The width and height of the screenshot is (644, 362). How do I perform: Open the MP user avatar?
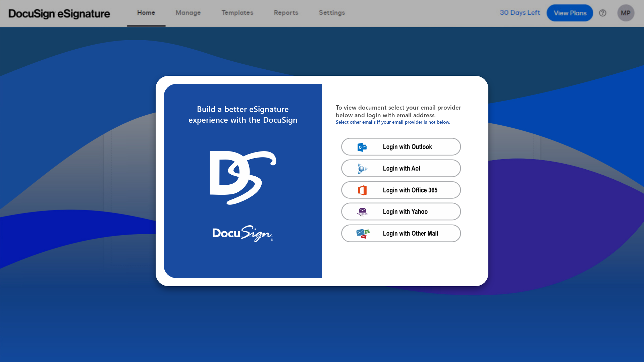point(626,13)
